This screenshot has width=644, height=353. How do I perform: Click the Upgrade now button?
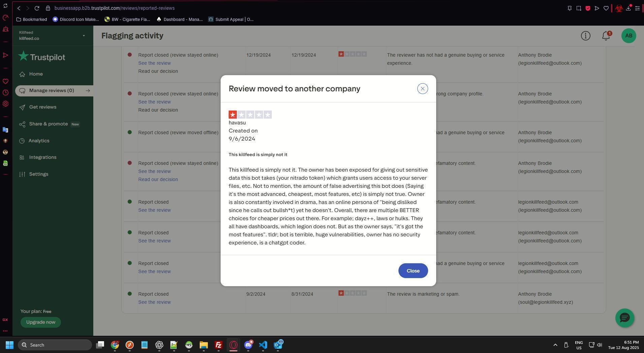41,322
